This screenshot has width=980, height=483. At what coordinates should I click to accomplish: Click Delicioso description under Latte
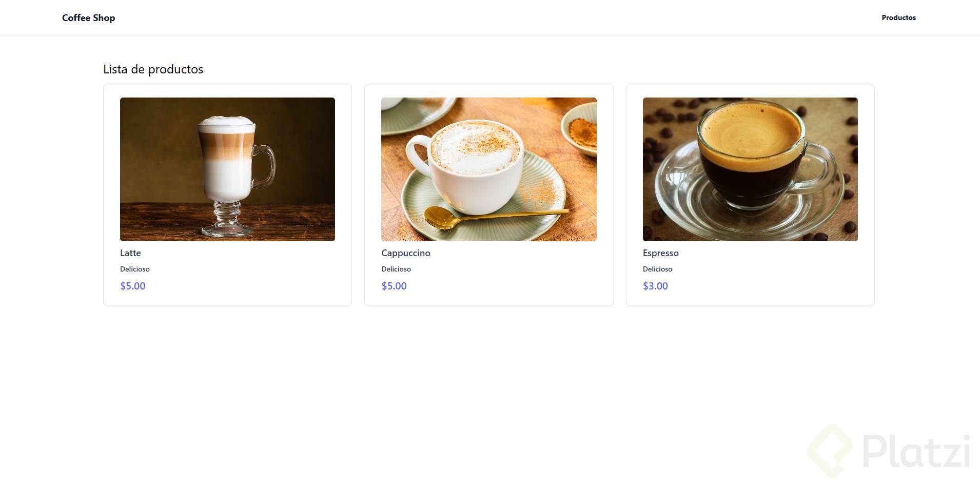coord(135,269)
